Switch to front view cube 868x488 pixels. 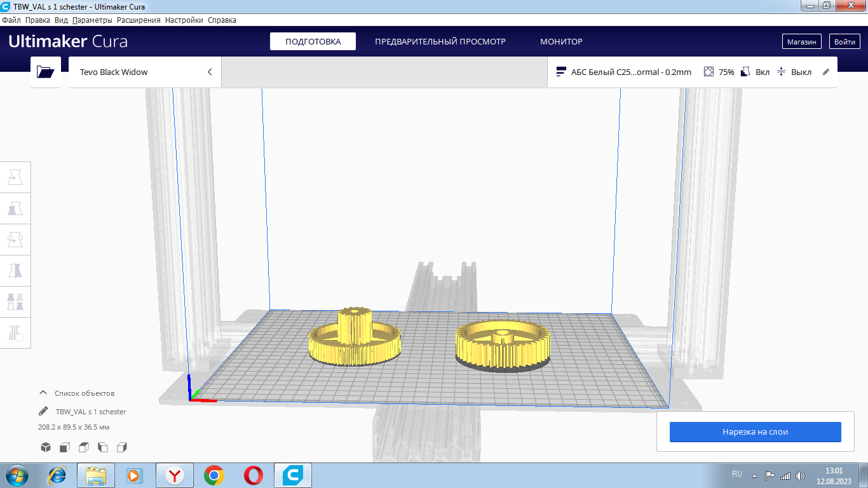point(65,447)
